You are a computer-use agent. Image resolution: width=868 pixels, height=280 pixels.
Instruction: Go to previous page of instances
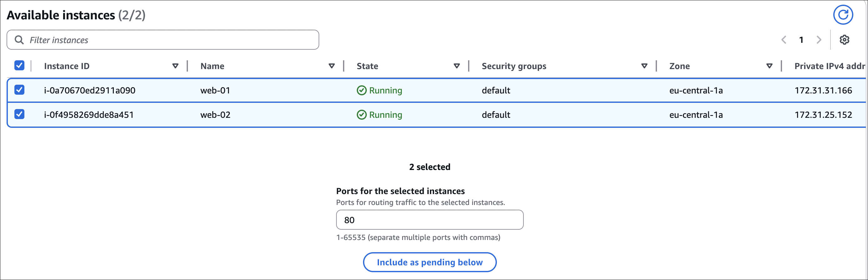pyautogui.click(x=784, y=40)
